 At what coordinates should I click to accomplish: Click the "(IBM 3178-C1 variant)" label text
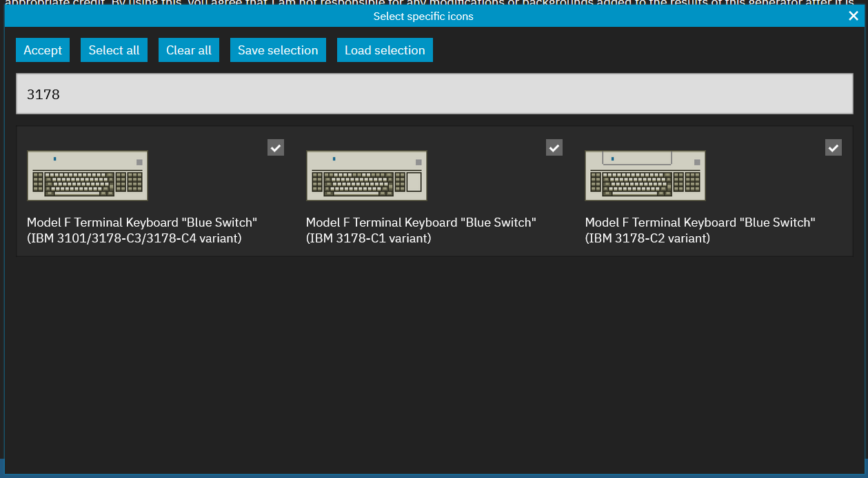point(368,238)
